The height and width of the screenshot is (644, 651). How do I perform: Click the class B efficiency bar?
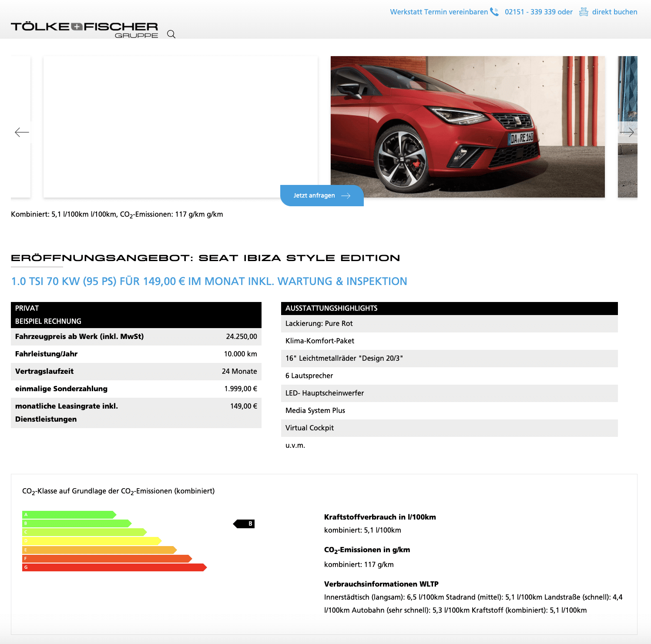(x=77, y=523)
